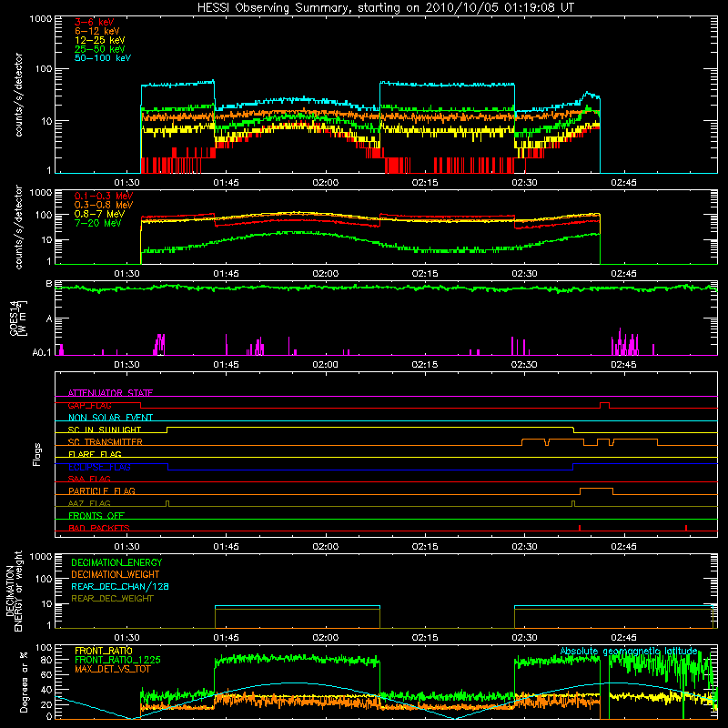The image size is (728, 728).
Task: Pick the green 25-50 keV legend entry
Action: (100, 49)
